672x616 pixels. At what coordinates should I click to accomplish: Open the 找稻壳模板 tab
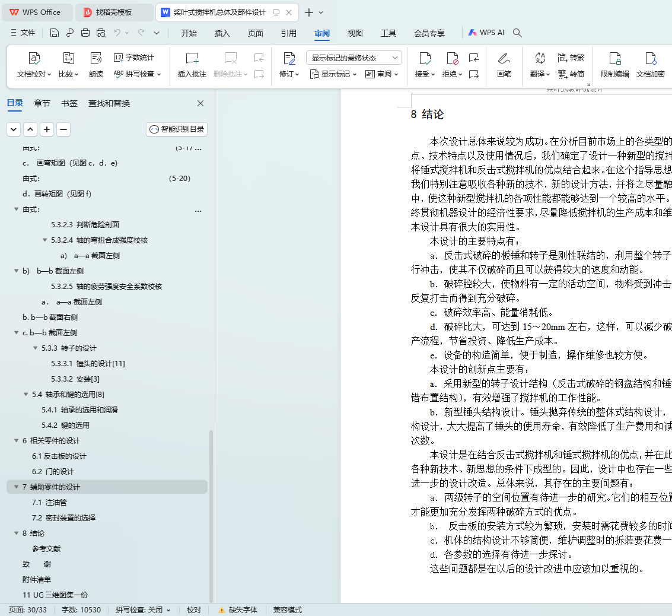[x=113, y=12]
